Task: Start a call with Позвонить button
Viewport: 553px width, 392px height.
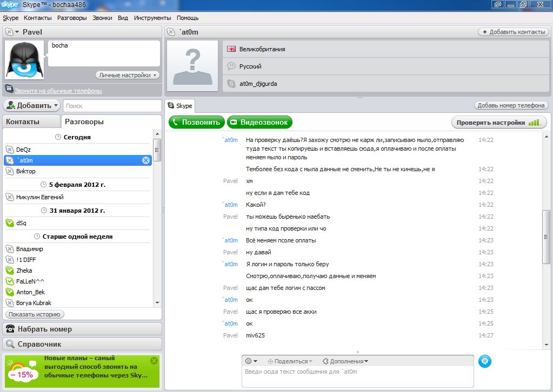Action: point(196,122)
